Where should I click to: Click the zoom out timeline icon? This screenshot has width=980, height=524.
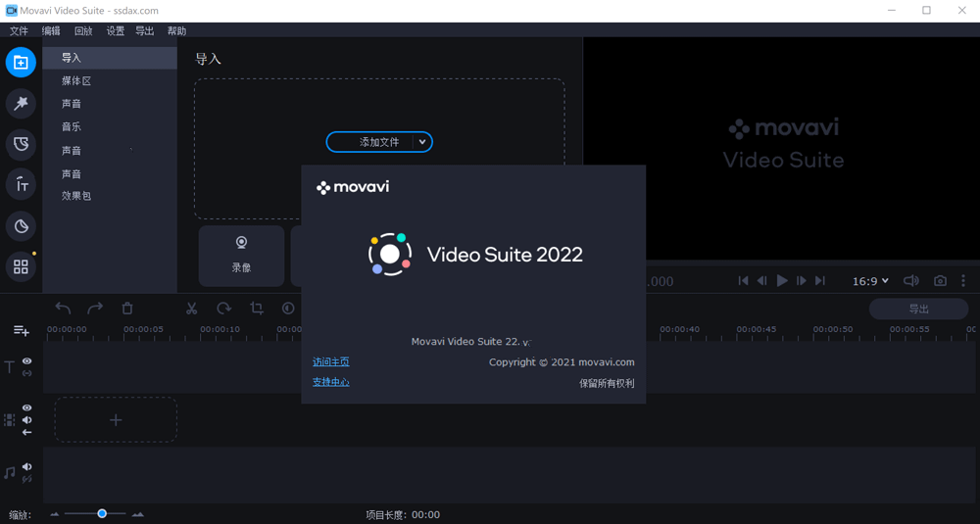[54, 514]
